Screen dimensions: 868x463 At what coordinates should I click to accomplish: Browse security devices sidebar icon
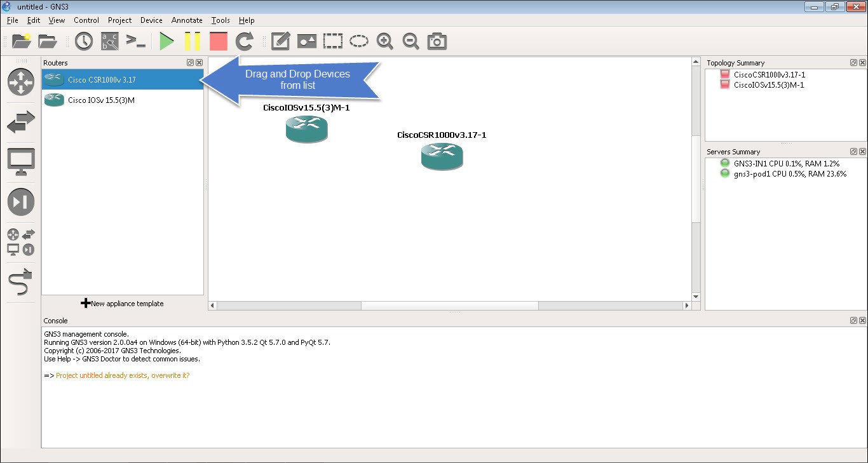[21, 202]
